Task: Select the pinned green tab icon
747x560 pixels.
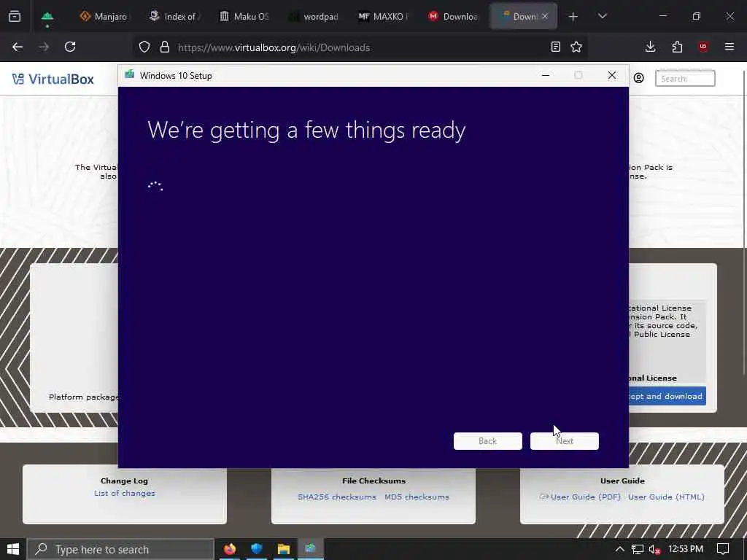Action: coord(47,17)
